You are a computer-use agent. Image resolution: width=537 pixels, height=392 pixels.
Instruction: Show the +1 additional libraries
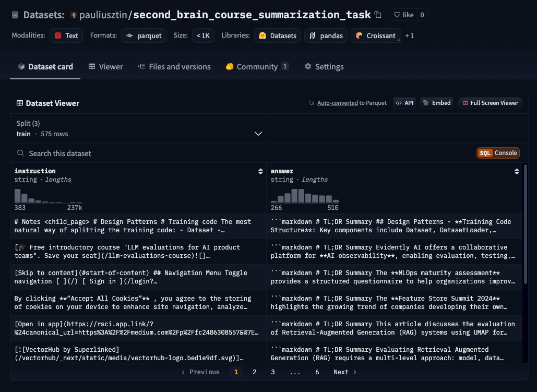click(x=410, y=35)
